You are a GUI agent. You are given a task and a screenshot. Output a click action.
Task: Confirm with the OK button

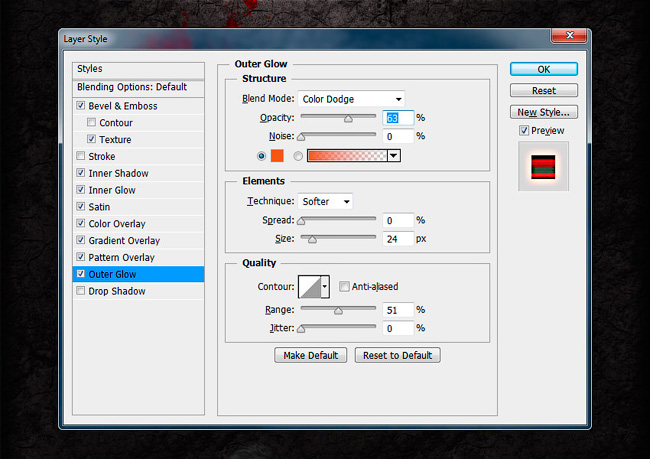pos(544,69)
